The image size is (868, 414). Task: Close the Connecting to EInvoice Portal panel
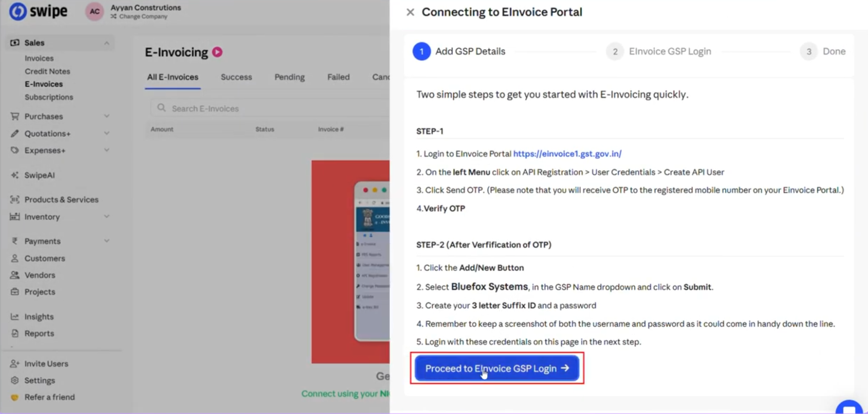pos(410,12)
